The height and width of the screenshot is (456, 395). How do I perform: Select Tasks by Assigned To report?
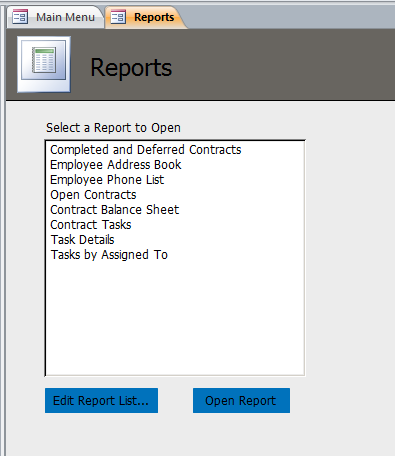[x=175, y=255]
